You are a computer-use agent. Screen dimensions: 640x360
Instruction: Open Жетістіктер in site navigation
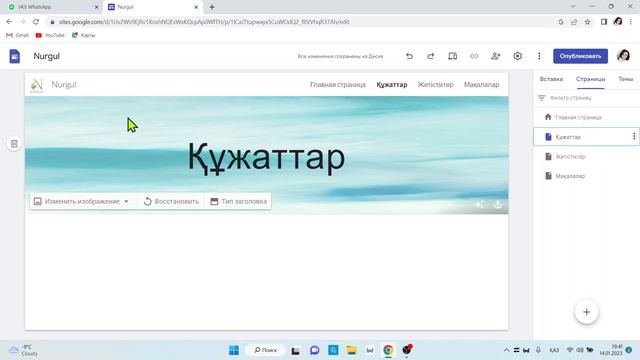point(436,84)
